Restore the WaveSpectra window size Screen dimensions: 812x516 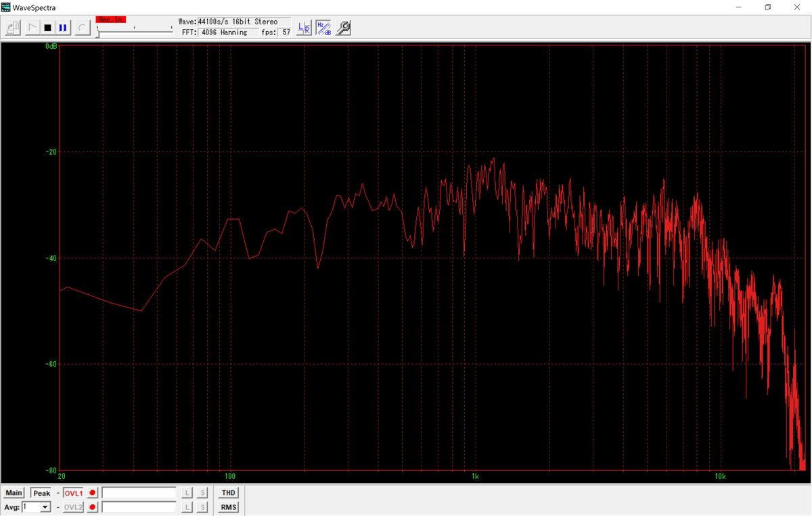[x=767, y=7]
